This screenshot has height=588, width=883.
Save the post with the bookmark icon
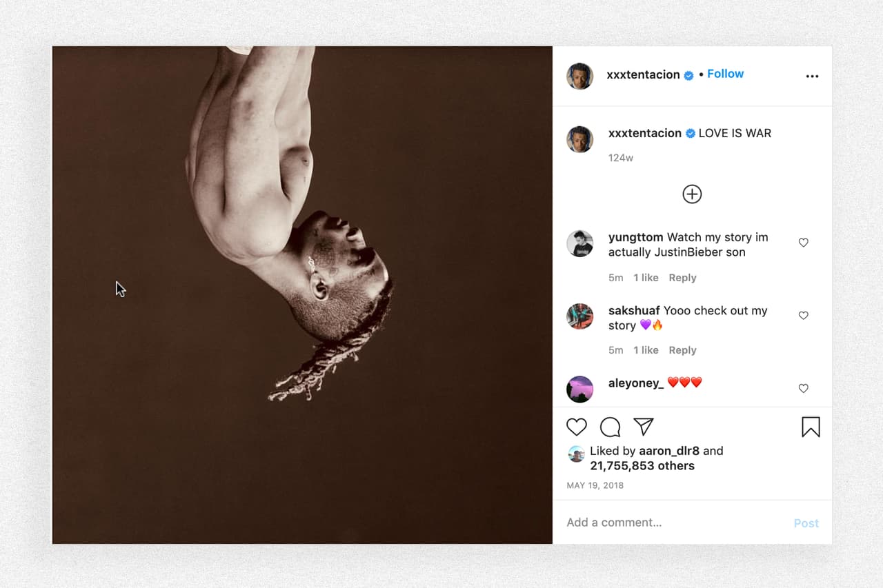coord(810,427)
